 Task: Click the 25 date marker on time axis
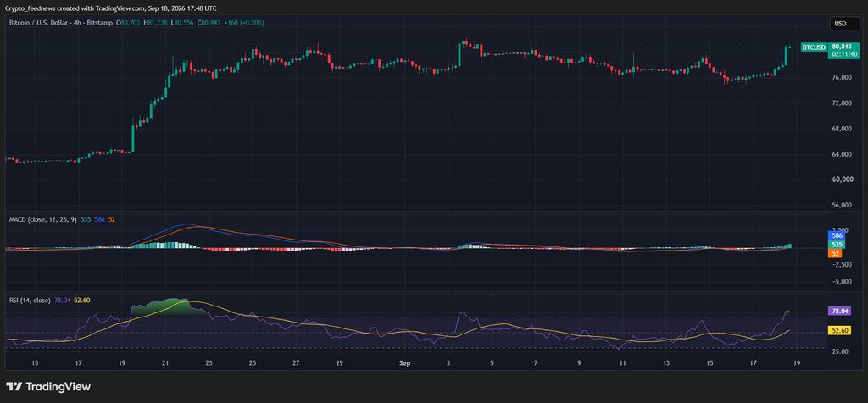(253, 363)
